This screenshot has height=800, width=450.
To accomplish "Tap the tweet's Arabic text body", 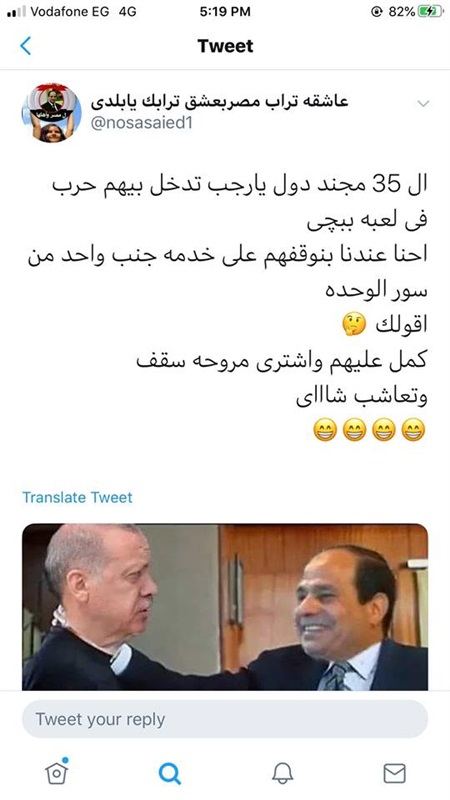I will 227,292.
